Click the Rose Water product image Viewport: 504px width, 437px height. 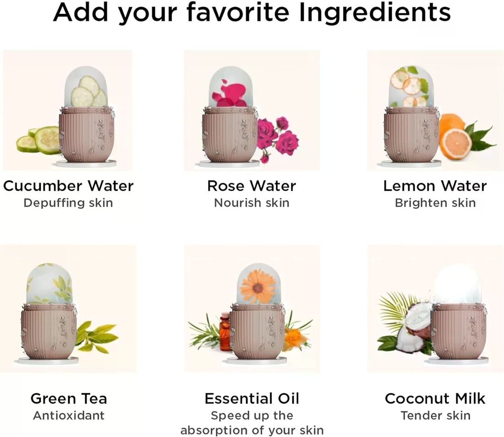coord(252,110)
